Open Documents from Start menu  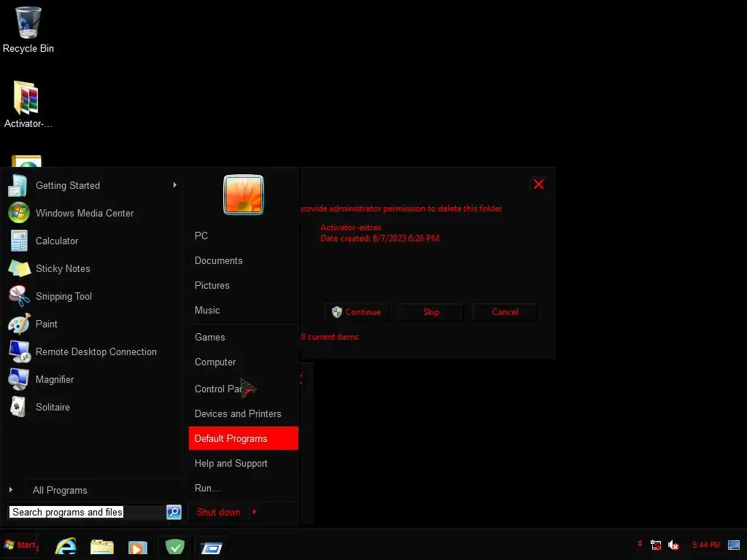244,260
